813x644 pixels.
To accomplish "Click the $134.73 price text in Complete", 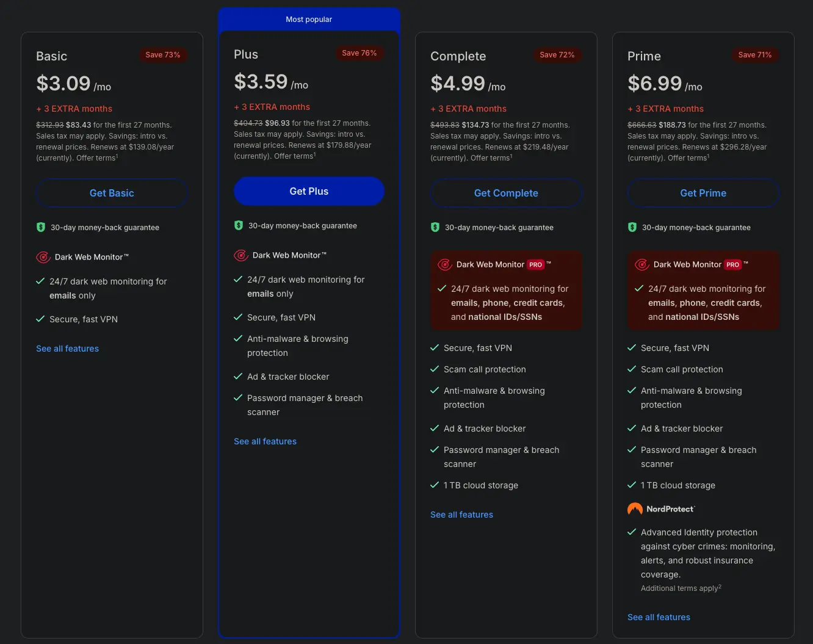I will coord(475,125).
